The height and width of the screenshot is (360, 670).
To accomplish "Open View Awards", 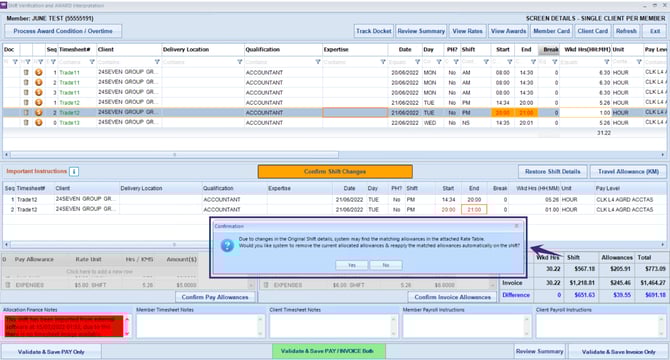I will pyautogui.click(x=508, y=31).
